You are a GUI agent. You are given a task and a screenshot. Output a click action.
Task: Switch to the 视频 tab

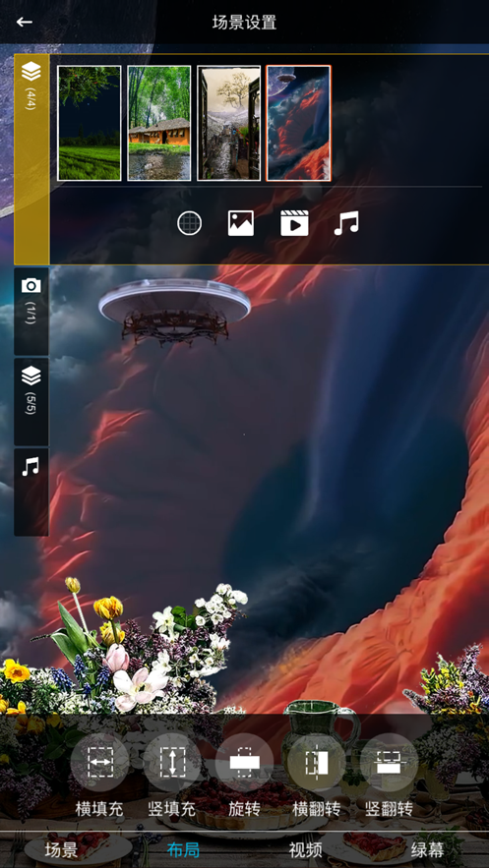[x=306, y=849]
